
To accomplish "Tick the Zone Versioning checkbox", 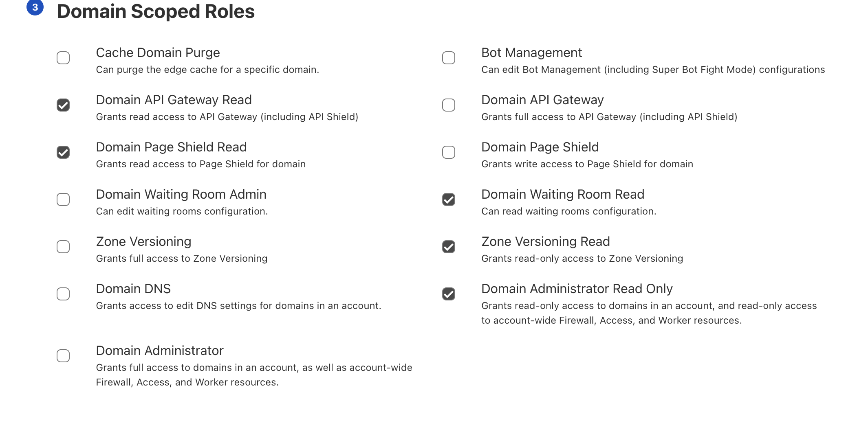I will point(63,247).
